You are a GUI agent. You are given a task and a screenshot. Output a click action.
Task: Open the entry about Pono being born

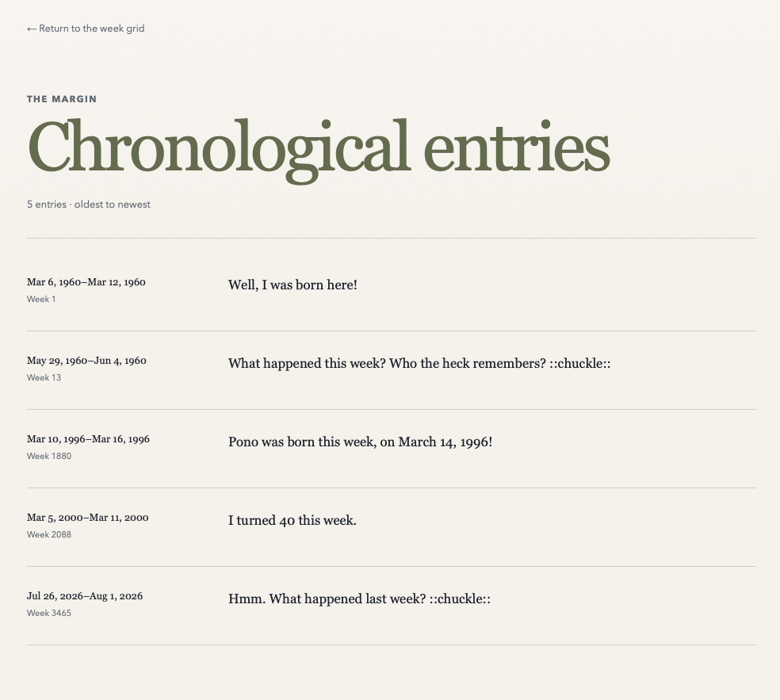360,442
